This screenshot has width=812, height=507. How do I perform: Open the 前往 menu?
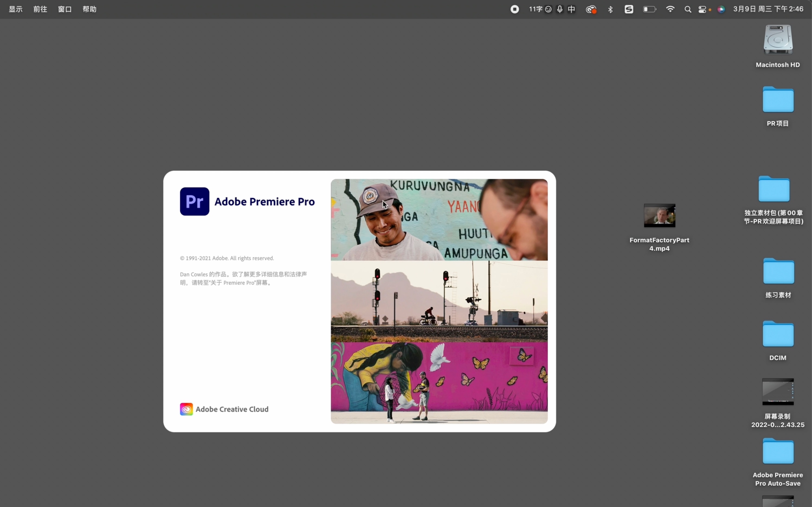click(x=40, y=9)
